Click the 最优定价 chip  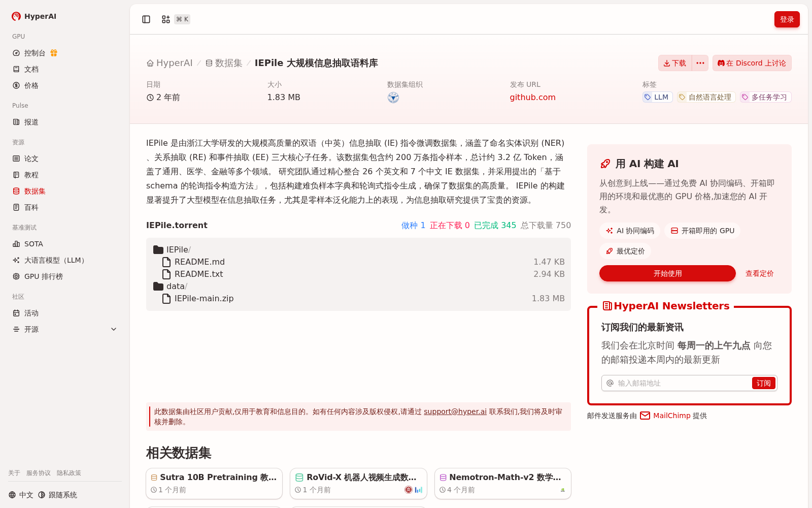(x=625, y=251)
